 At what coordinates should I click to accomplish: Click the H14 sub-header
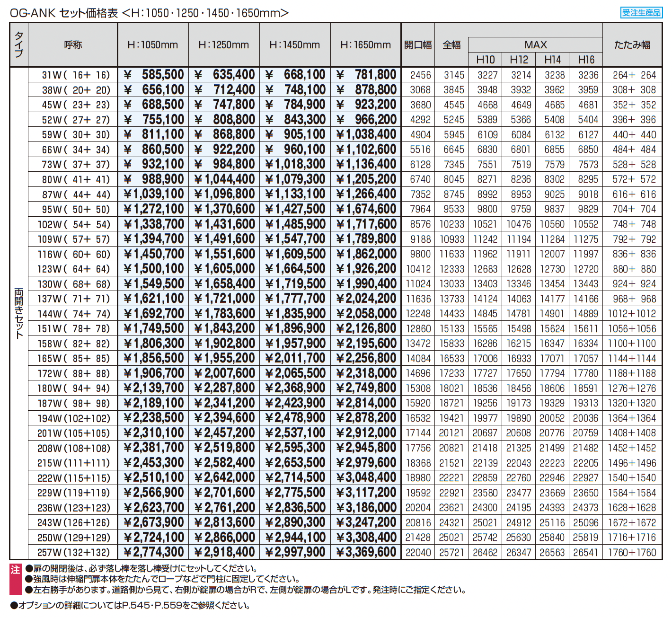[x=553, y=60]
